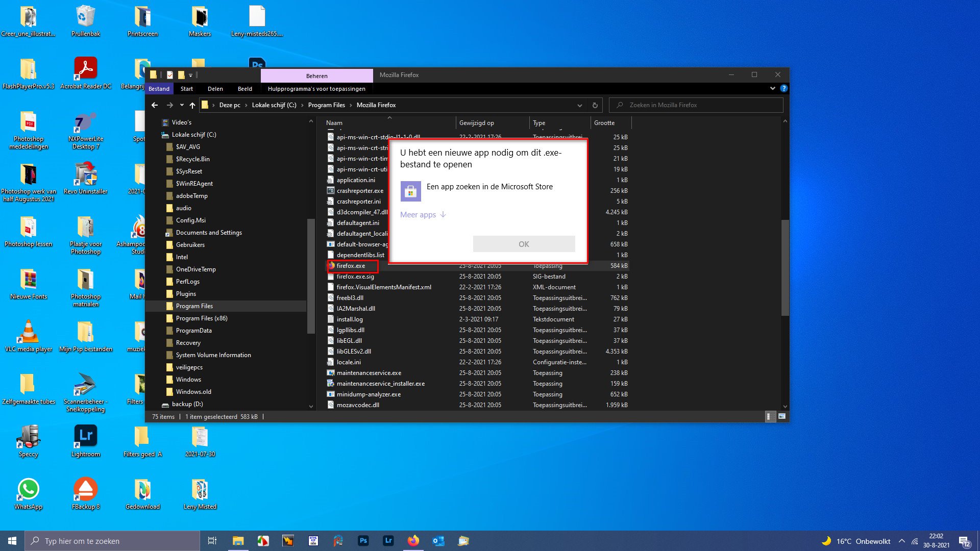Open Quick Access toolbar customize dropdown
Image resolution: width=980 pixels, height=551 pixels.
point(191,75)
